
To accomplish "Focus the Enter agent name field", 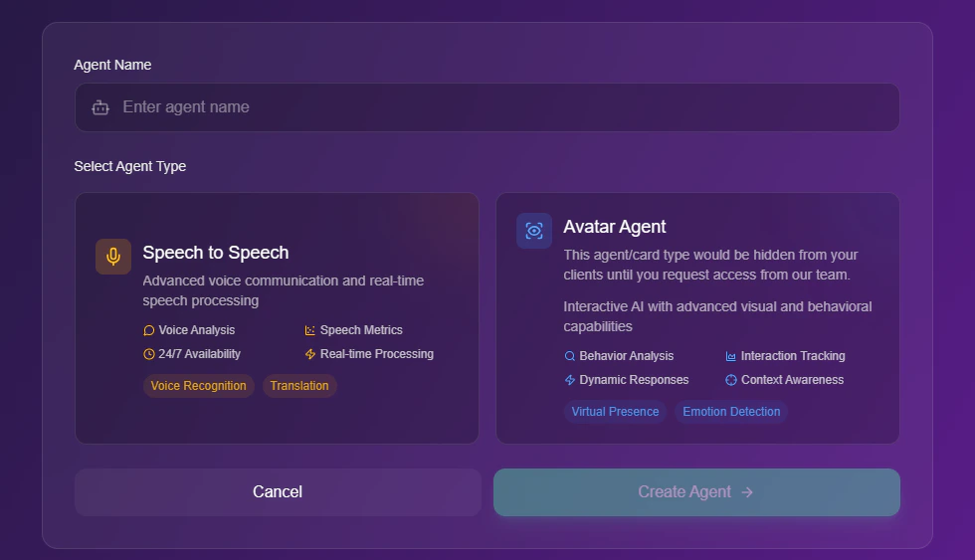I will coord(487,107).
